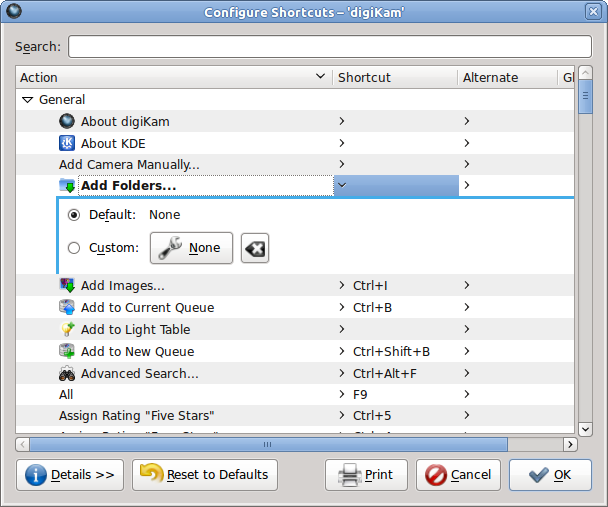Select the About digiKam action row

295,121
